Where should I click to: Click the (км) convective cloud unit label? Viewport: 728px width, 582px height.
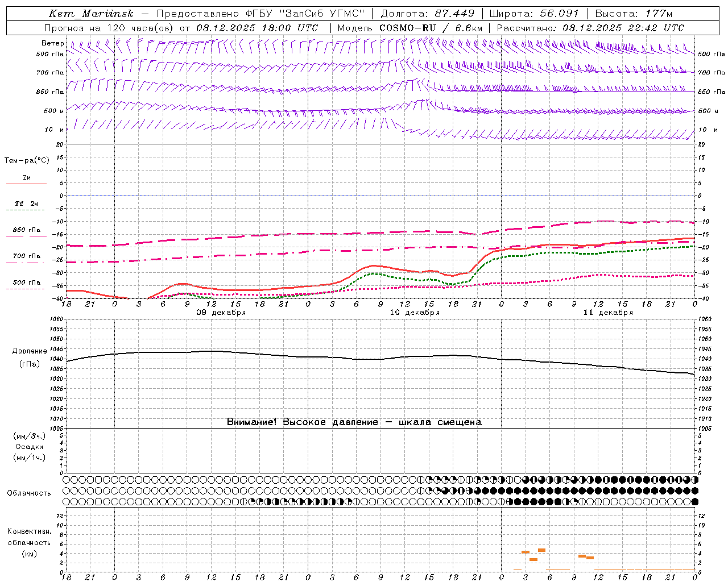point(29,554)
